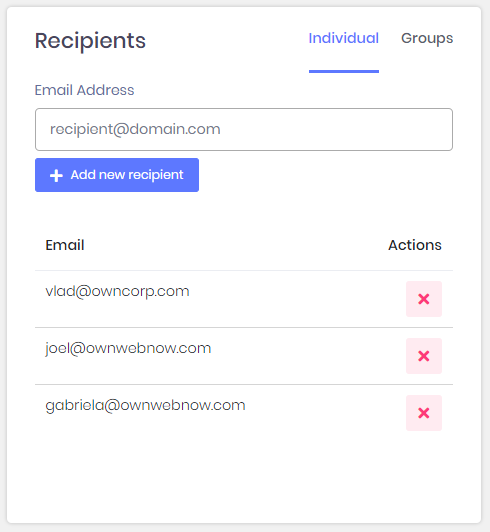Focus the recipient@domain.com email input field
The height and width of the screenshot is (532, 490).
pos(244,129)
